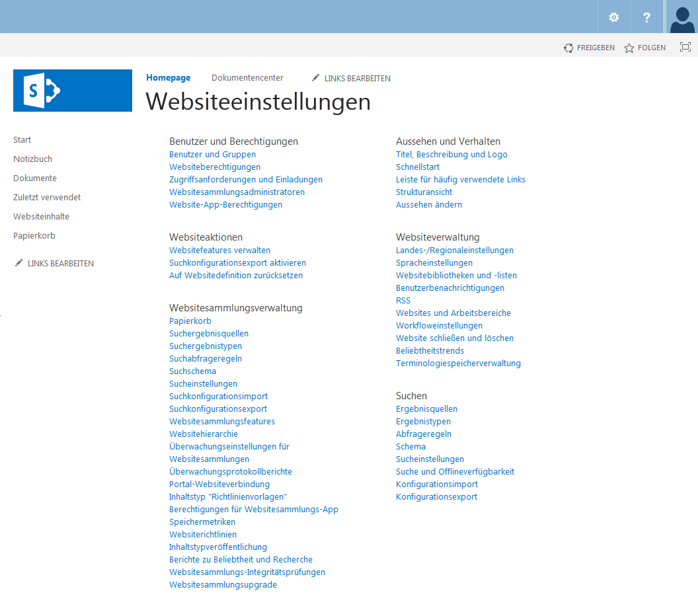
Task: Toggle the focus on content icon
Action: pos(685,47)
